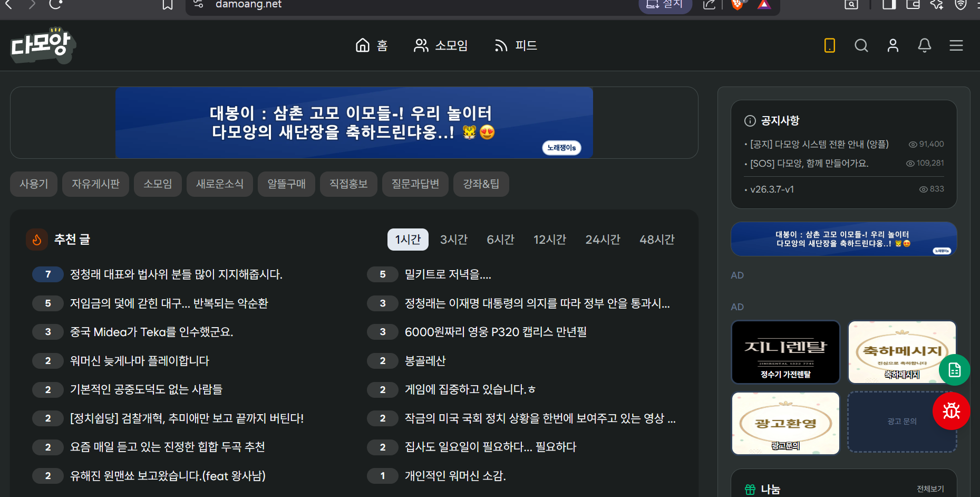
Task: Open the 사용기 board button
Action: coord(34,184)
